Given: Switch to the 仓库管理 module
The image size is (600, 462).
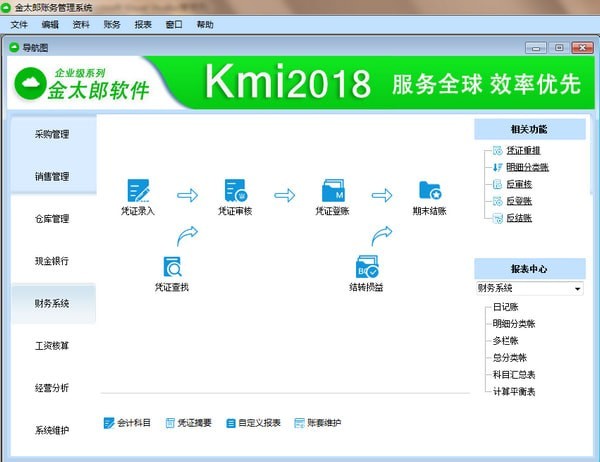Looking at the screenshot, I should (53, 219).
